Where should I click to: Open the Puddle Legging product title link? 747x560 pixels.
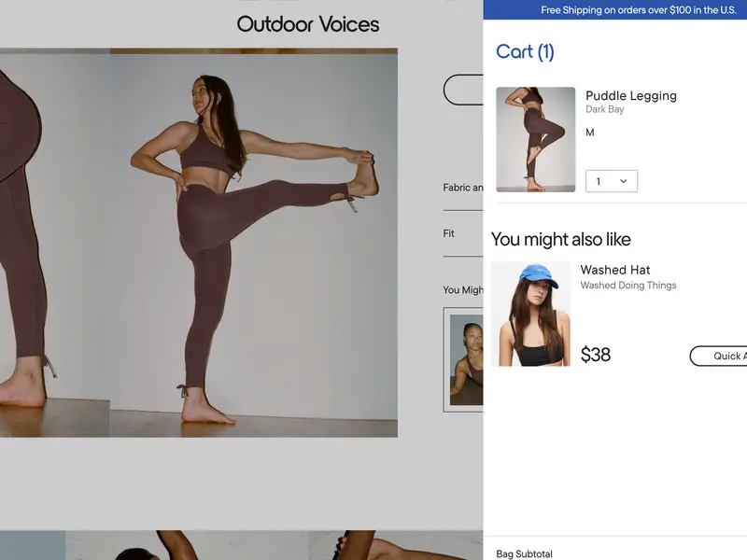click(x=630, y=96)
